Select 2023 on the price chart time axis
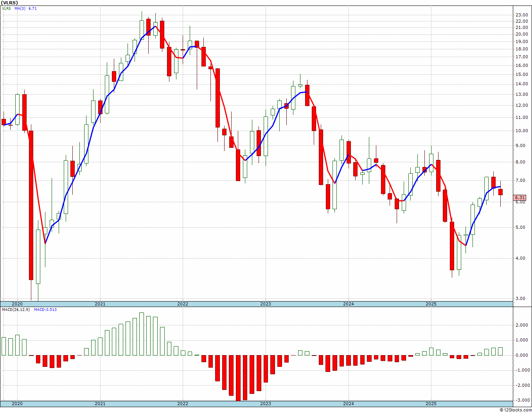This screenshot has height=413, width=532. pos(266,304)
